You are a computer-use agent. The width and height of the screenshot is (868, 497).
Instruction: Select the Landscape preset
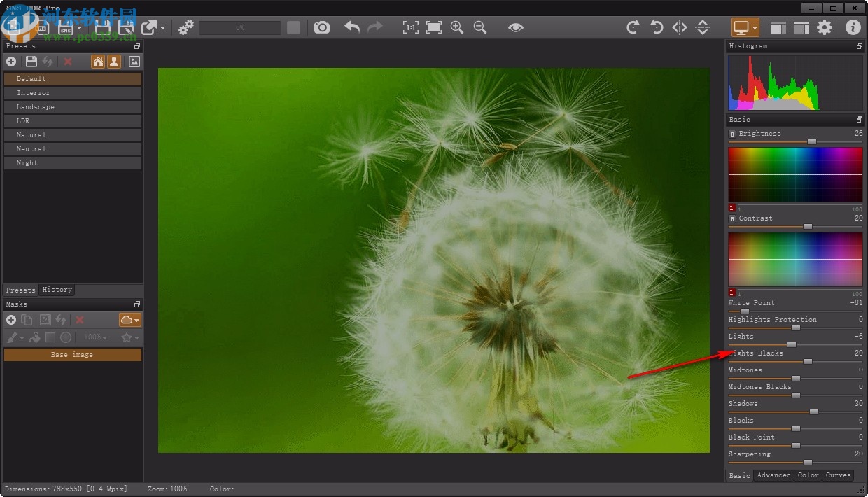point(73,106)
